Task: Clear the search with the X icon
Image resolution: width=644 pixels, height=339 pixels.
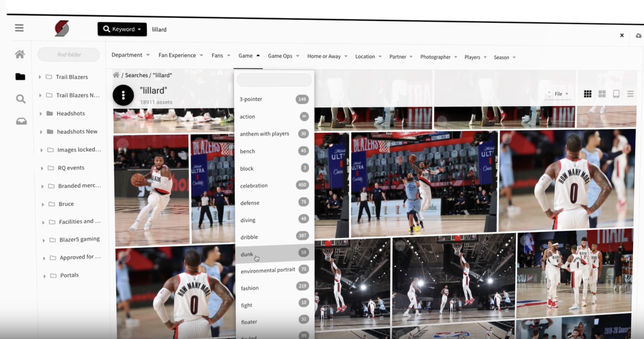Action: 622,35
